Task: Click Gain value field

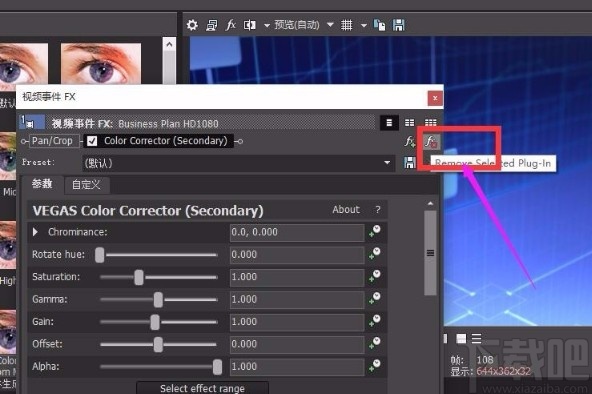Action: [297, 322]
